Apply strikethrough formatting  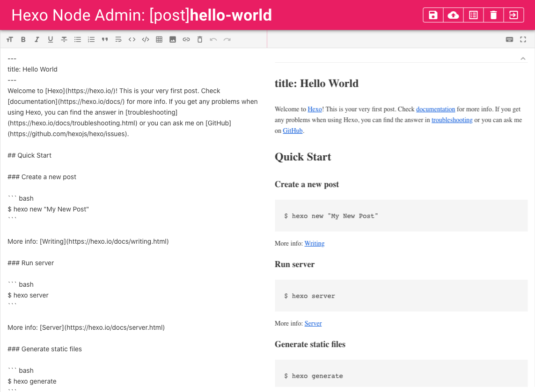point(64,40)
